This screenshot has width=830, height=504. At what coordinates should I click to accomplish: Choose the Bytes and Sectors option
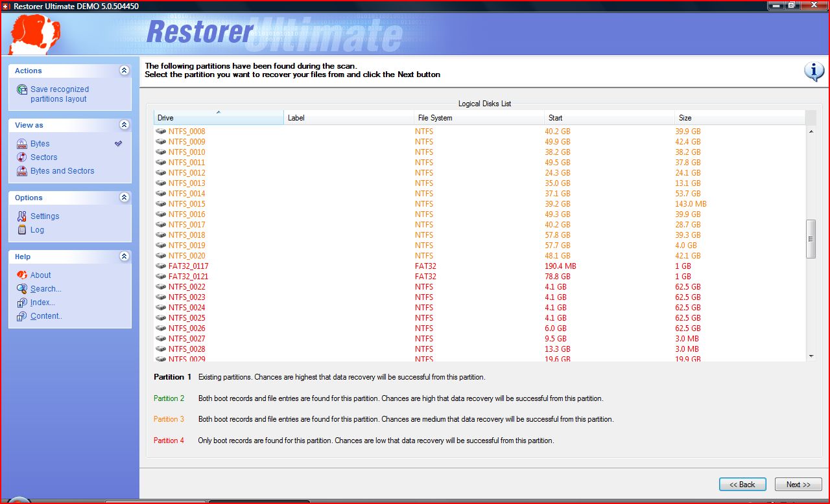pos(62,171)
